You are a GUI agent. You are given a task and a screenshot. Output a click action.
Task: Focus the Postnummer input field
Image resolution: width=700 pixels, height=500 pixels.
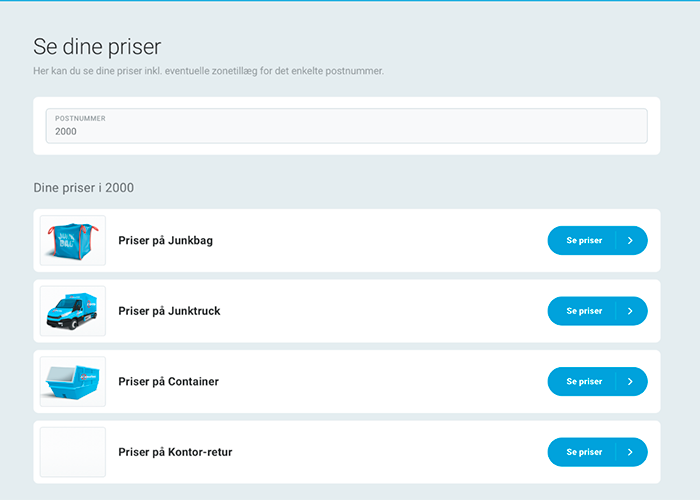346,131
